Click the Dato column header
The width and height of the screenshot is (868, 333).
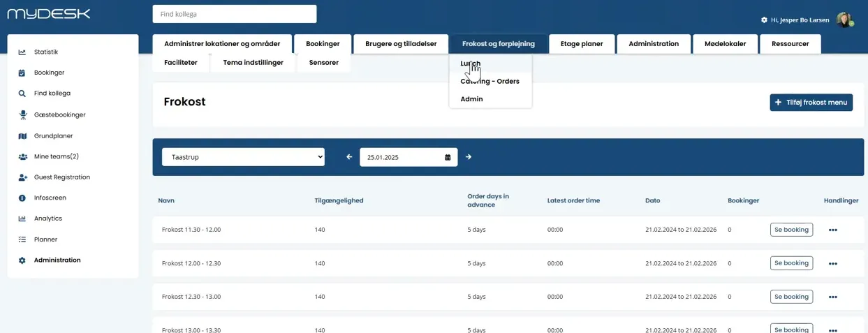[652, 201]
